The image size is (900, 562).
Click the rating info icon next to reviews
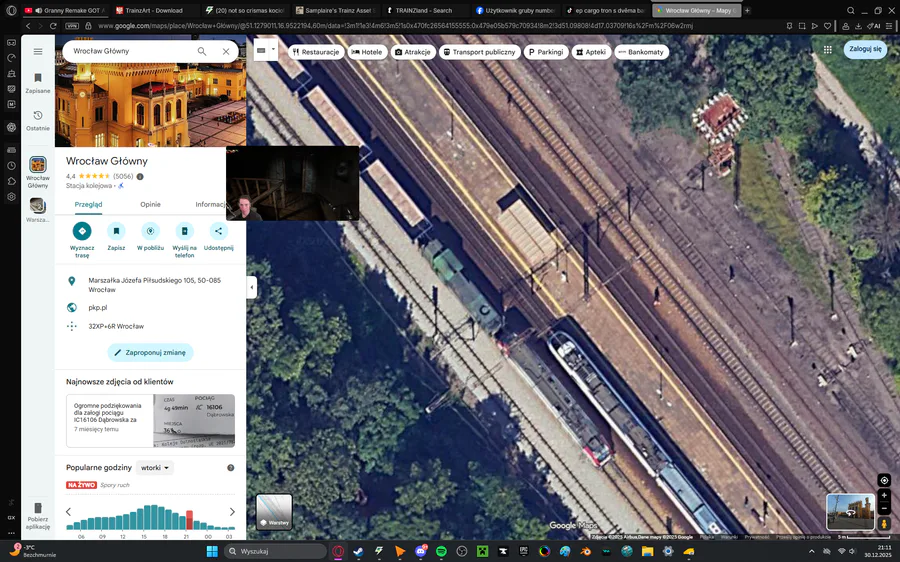click(140, 176)
